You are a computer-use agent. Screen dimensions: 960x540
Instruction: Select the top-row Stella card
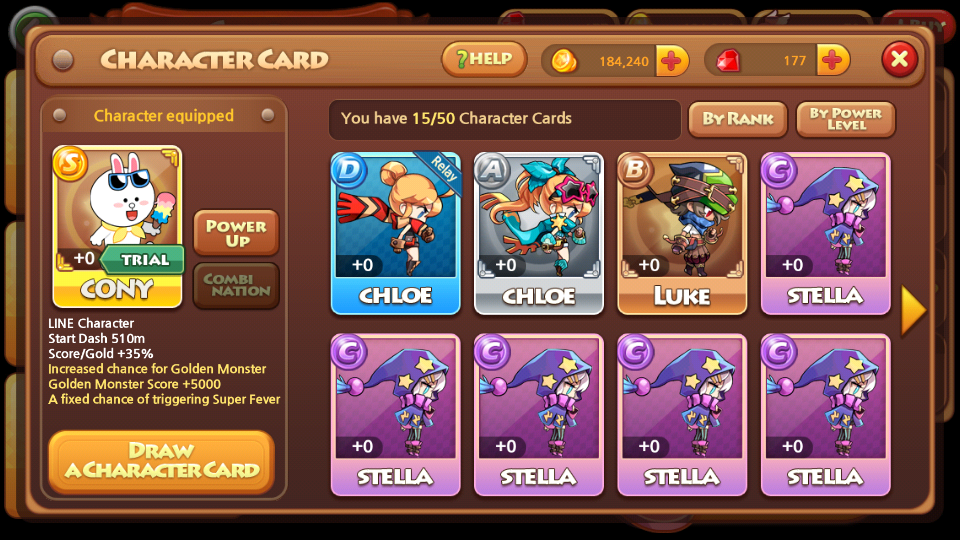coord(825,233)
